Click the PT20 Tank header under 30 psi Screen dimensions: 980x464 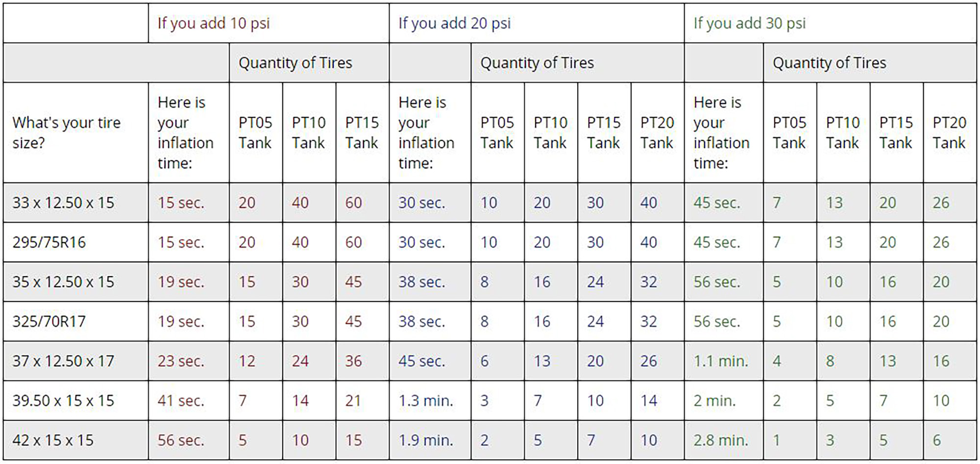pyautogui.click(x=950, y=132)
